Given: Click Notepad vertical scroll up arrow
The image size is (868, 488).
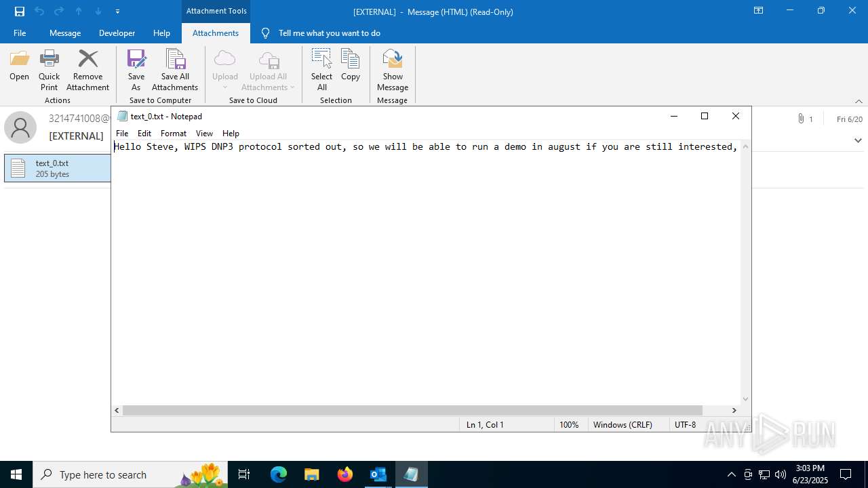Looking at the screenshot, I should tap(746, 146).
